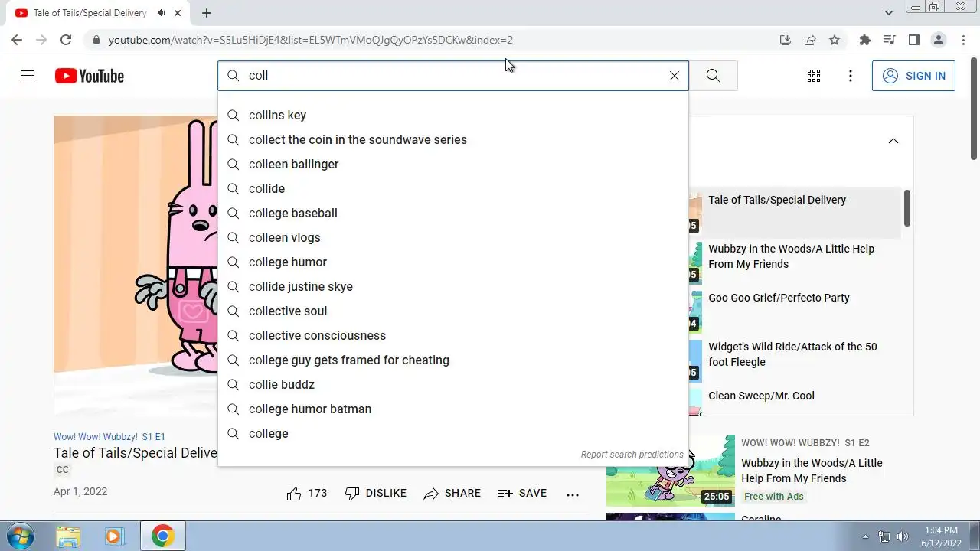This screenshot has width=980, height=551.
Task: Clear the search box with X
Action: pos(675,76)
